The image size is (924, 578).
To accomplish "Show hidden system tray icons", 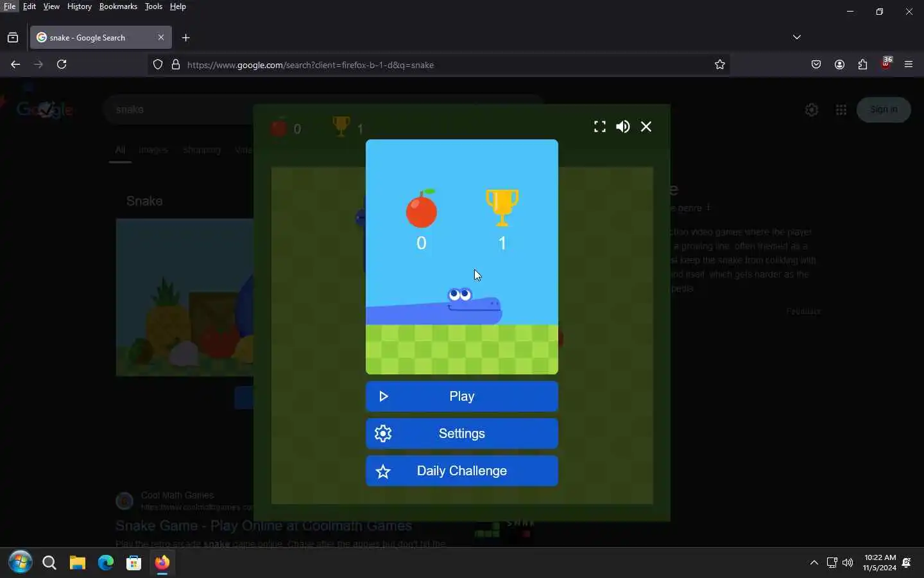I will [x=814, y=563].
